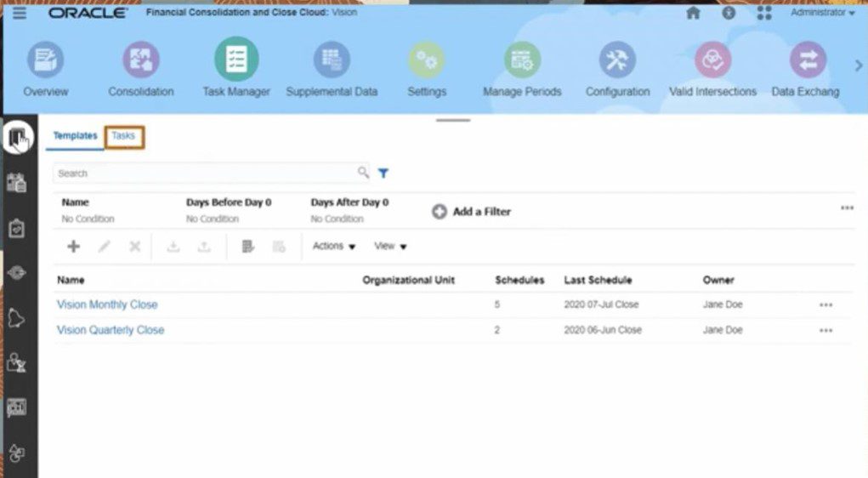This screenshot has height=478, width=868.
Task: Set Days Before Day 0 filter condition
Action: 229,210
